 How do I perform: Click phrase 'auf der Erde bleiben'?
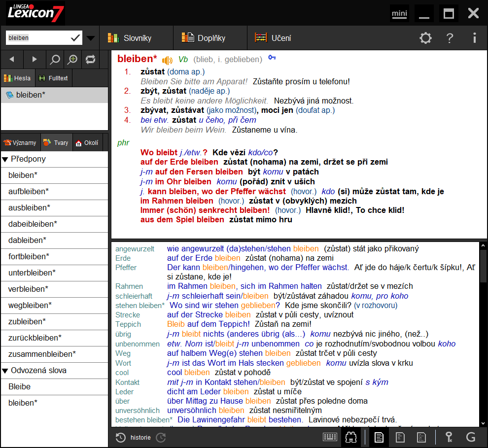click(x=179, y=162)
